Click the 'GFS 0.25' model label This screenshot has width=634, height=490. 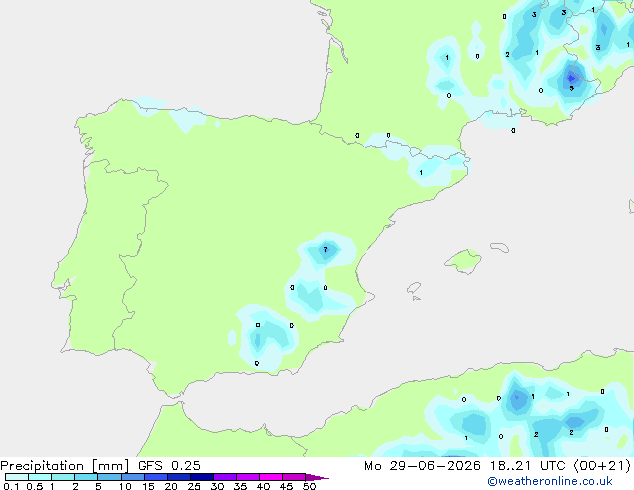pos(169,465)
